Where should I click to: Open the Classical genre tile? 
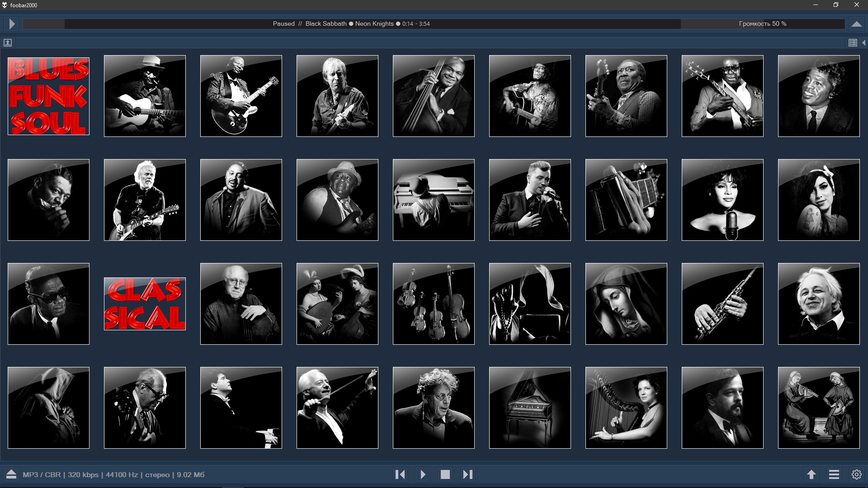[x=145, y=304]
